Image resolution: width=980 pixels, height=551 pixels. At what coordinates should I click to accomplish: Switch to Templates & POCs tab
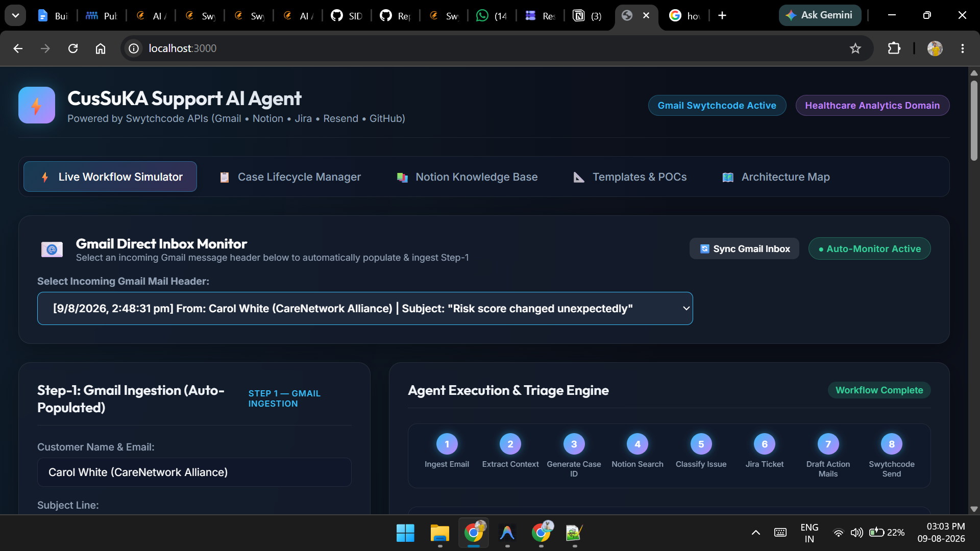[x=630, y=177]
